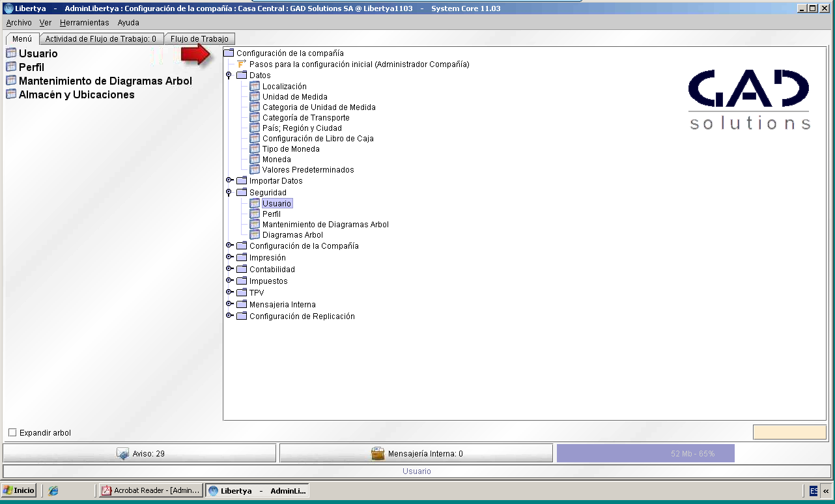Click the language indicator in the system tray
The width and height of the screenshot is (835, 504).
click(814, 490)
